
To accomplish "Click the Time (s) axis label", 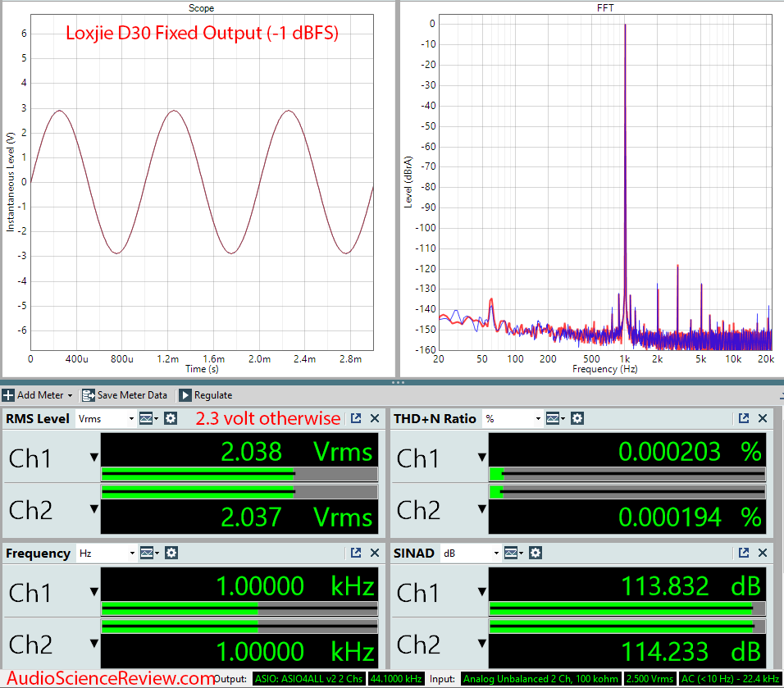I will [202, 369].
